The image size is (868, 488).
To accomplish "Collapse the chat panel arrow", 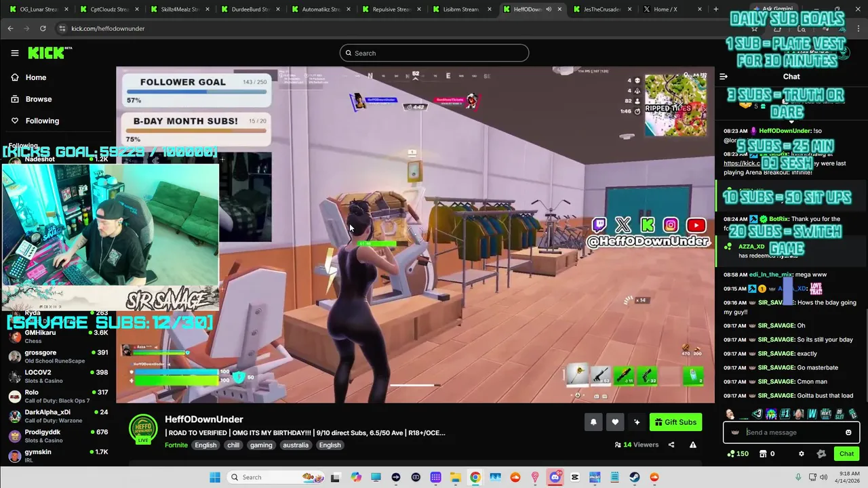I will [x=724, y=77].
